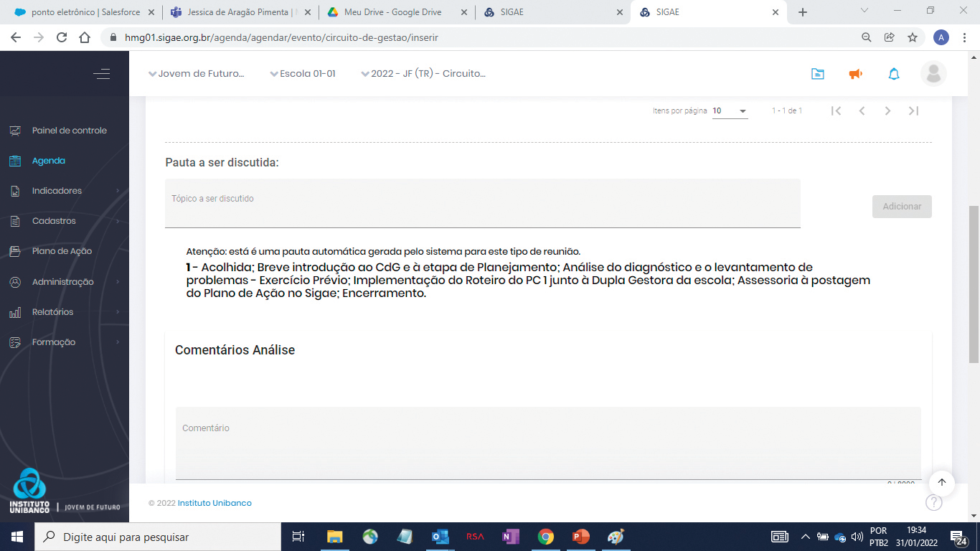The width and height of the screenshot is (980, 551).
Task: Click the Indicadores document icon
Action: [x=15, y=191]
